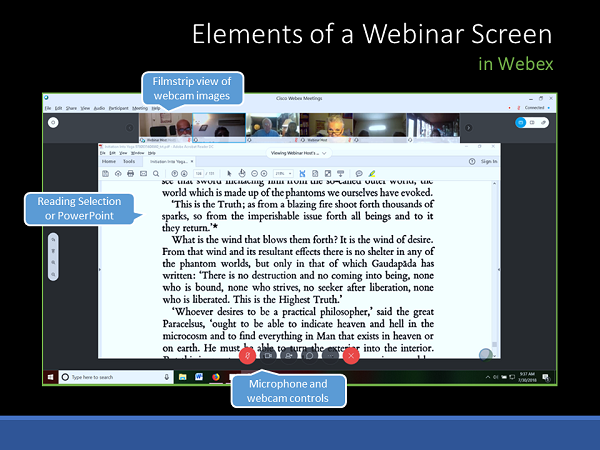Choose the Acrobat selection arrow tool
Viewport: 600px width, 450px height.
pyautogui.click(x=229, y=174)
